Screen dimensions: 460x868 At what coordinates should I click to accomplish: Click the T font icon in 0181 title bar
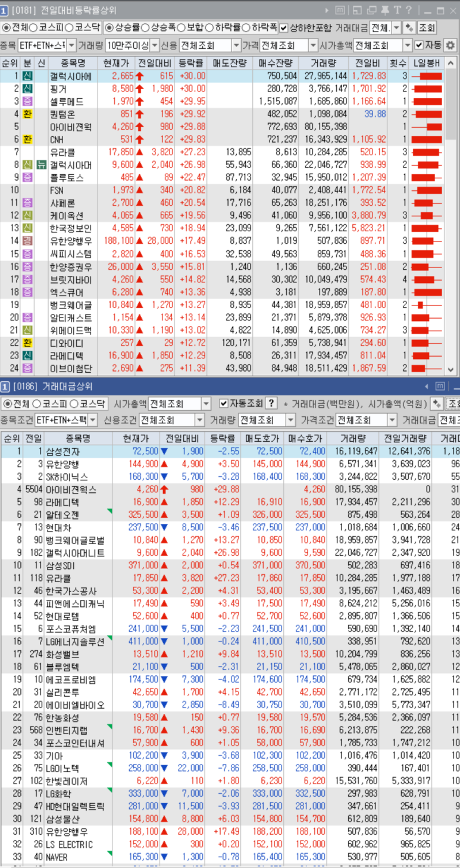[x=397, y=10]
